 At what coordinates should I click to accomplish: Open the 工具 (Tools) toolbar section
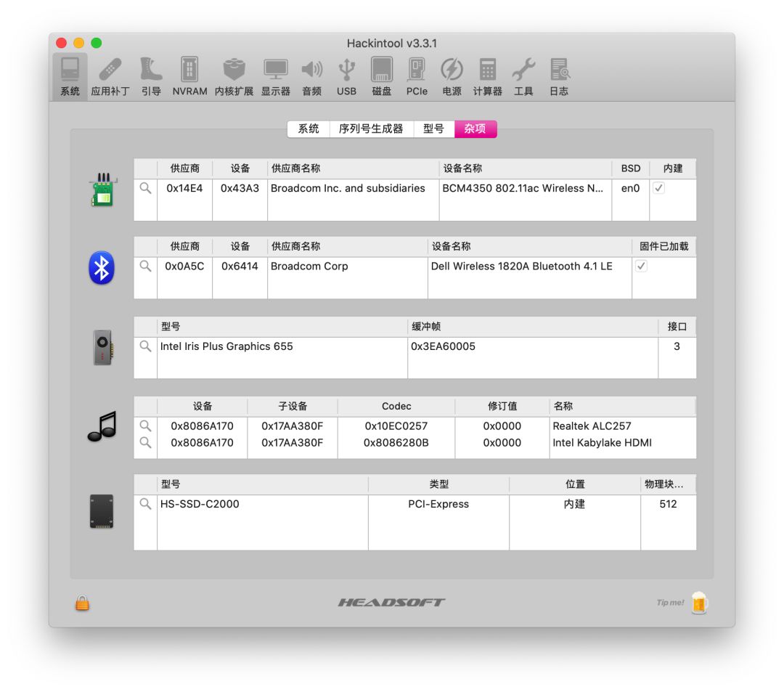pos(523,76)
